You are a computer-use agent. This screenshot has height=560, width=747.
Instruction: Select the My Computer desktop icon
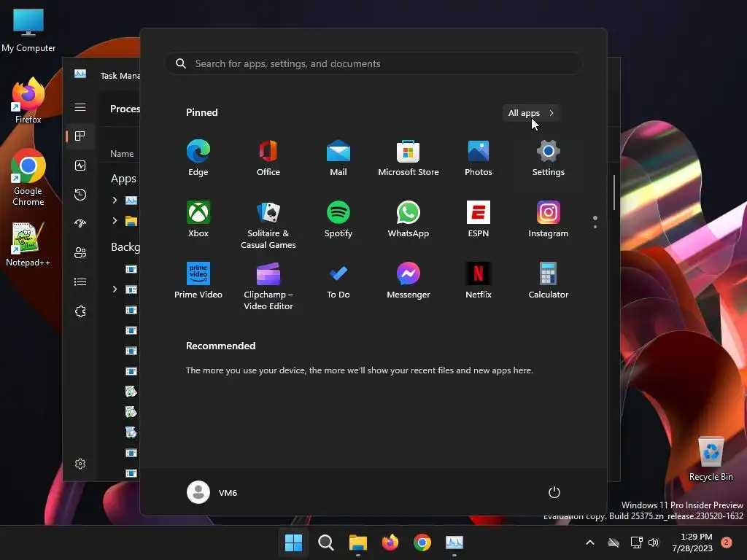pos(28,31)
